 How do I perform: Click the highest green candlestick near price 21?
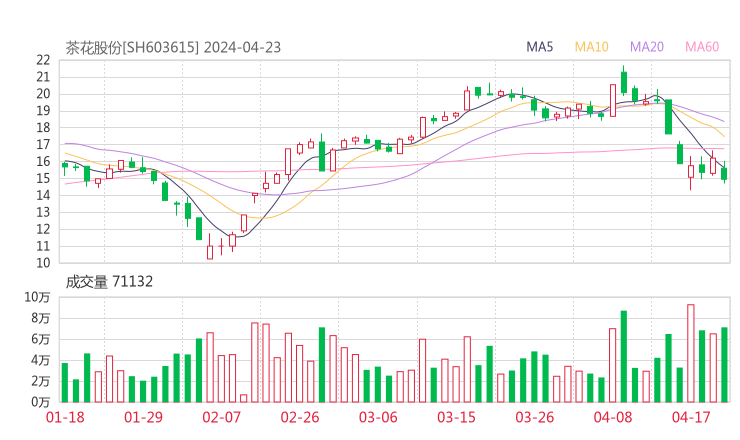624,80
